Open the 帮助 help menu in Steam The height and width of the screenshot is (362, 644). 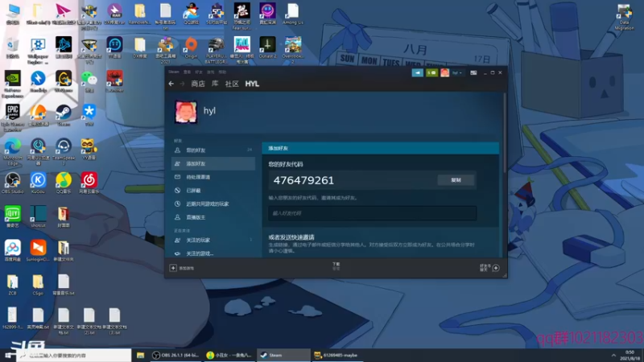pyautogui.click(x=222, y=72)
